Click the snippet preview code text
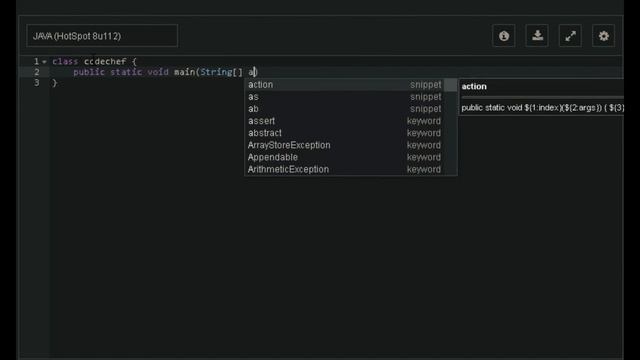Screen dimensions: 640x360 coord(542,108)
